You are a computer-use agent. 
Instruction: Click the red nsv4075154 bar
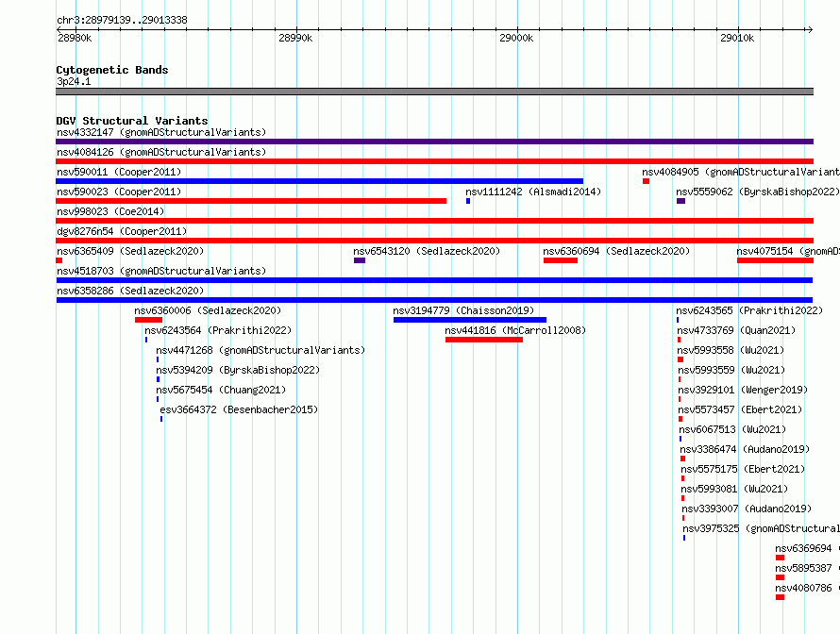tap(775, 260)
